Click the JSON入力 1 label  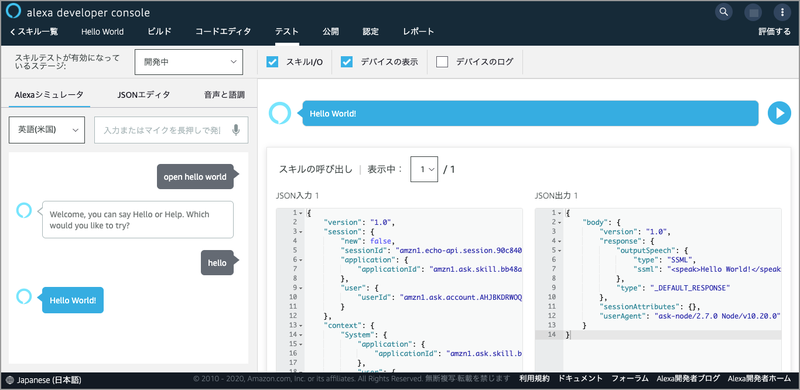pos(297,195)
